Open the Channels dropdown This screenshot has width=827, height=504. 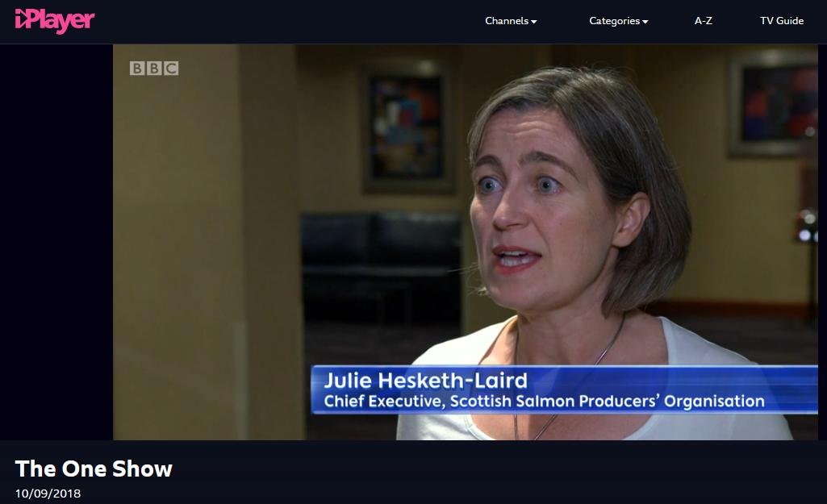510,21
